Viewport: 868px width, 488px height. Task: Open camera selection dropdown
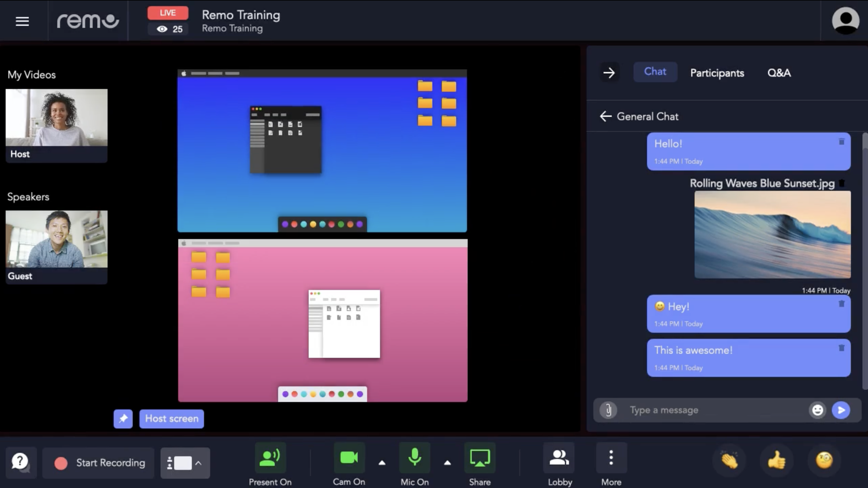pyautogui.click(x=381, y=463)
